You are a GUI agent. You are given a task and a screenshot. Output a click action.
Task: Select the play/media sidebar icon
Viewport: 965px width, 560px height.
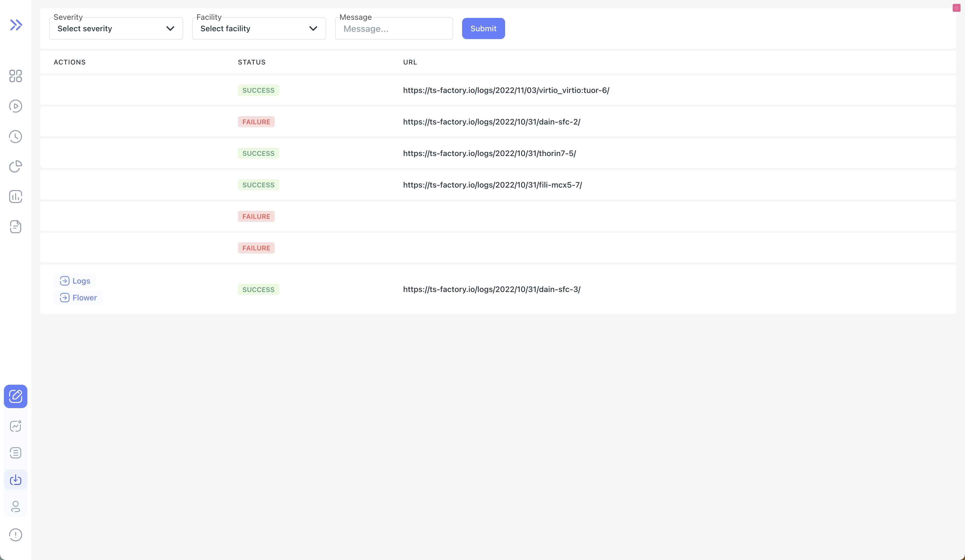point(16,106)
